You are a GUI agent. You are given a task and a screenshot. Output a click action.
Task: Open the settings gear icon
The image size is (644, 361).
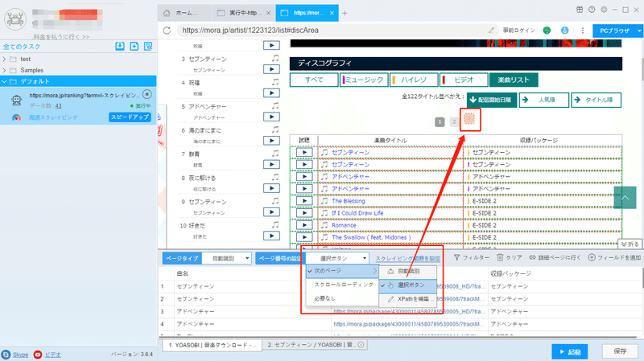tap(604, 10)
